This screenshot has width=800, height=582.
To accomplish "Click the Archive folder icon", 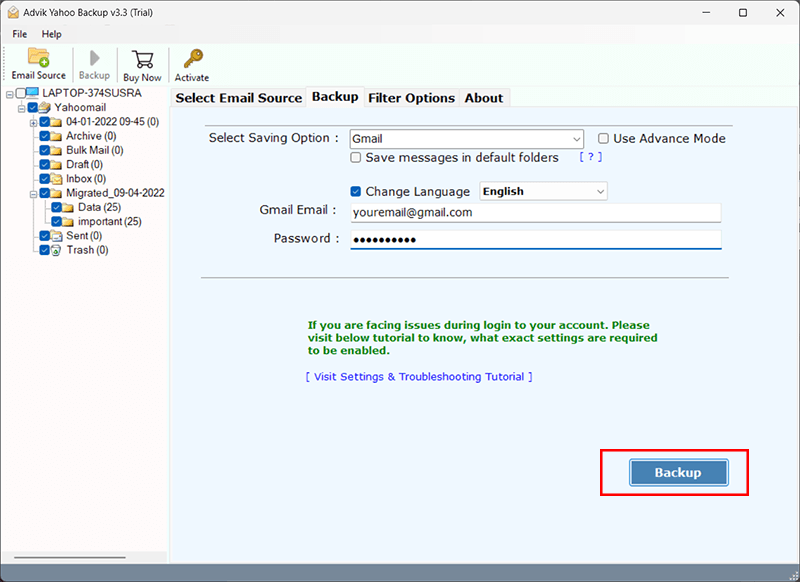I will (x=56, y=136).
